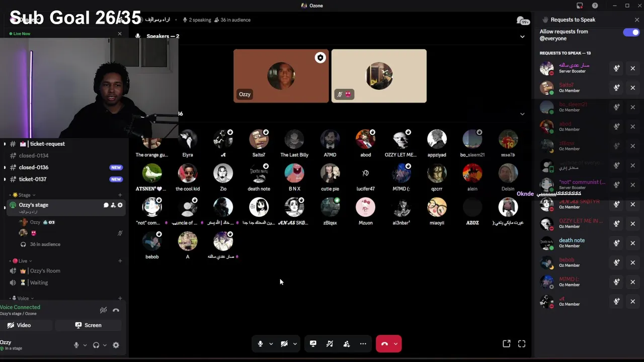This screenshot has width=644, height=362.
Task: Invite Salto7 to speak from requests list
Action: coord(616,87)
